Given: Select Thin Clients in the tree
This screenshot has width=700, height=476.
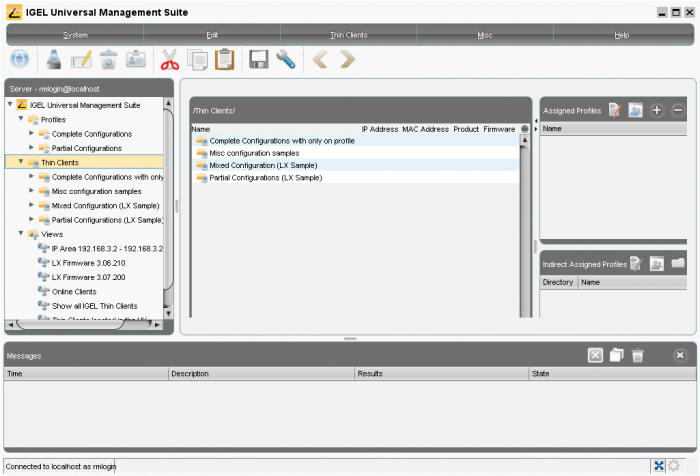Looking at the screenshot, I should [x=60, y=163].
